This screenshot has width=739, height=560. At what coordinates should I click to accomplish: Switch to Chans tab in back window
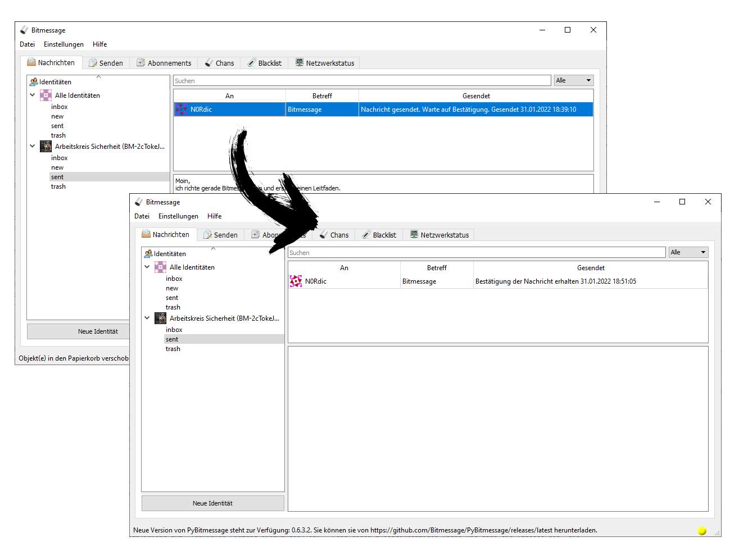pos(219,63)
